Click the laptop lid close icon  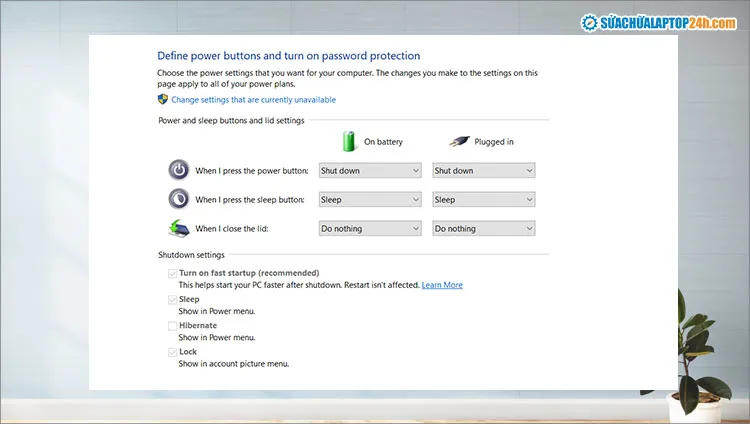[x=178, y=228]
